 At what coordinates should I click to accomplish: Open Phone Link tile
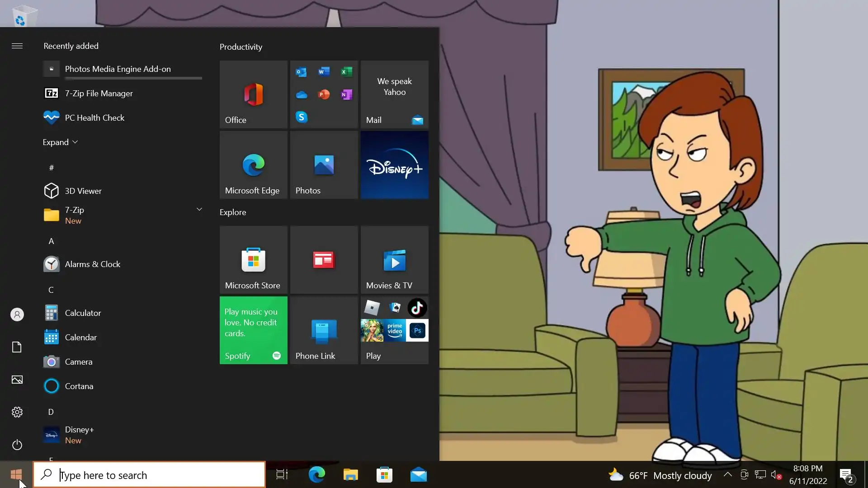(324, 330)
